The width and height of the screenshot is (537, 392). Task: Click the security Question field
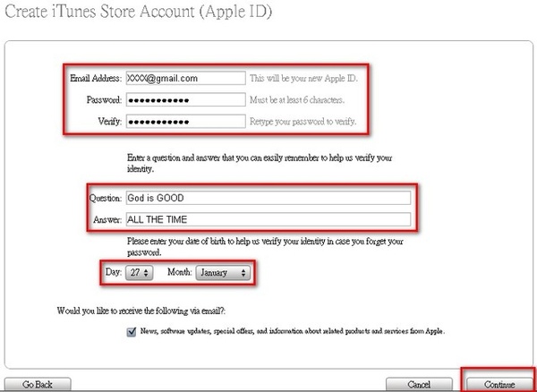tap(268, 198)
